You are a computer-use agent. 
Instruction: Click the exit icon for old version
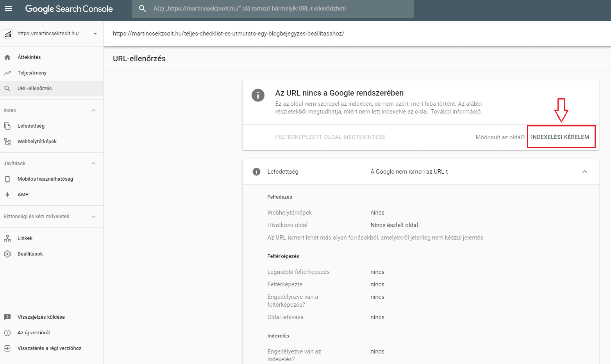pyautogui.click(x=7, y=348)
